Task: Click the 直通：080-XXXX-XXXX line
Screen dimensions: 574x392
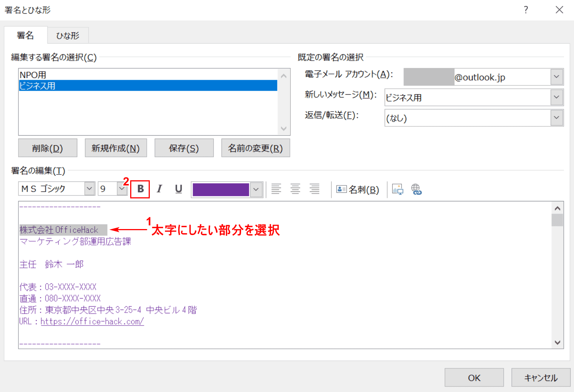Action: [60, 299]
